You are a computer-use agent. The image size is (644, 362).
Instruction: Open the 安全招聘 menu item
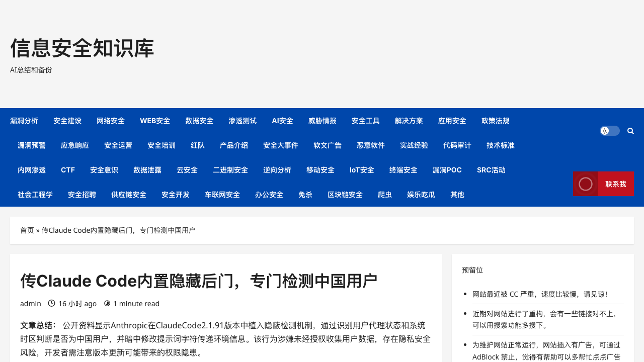tap(82, 195)
